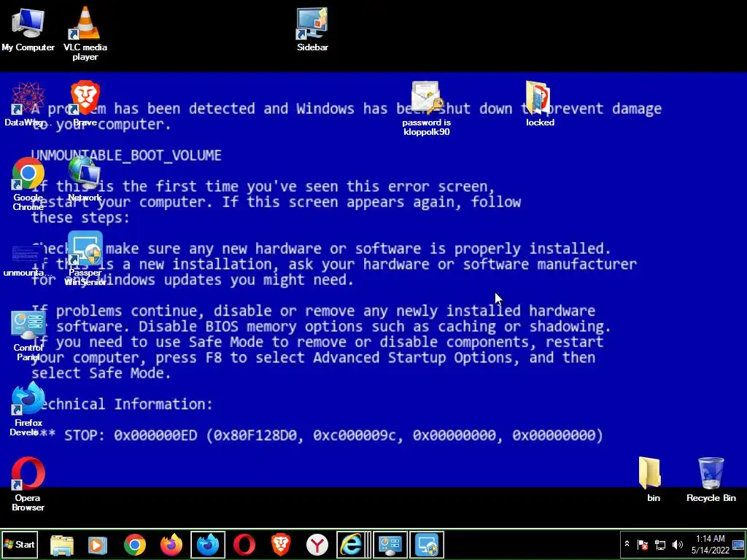This screenshot has width=747, height=560.
Task: Show hidden system tray icons
Action: tap(627, 544)
